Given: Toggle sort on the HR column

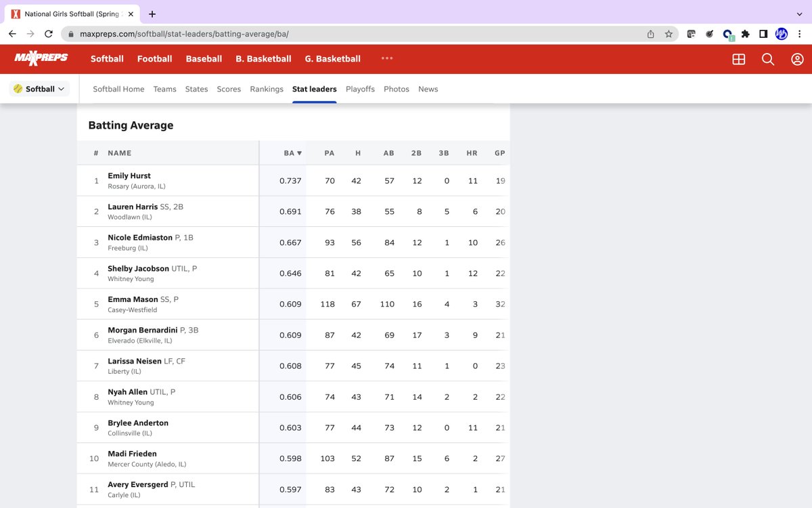Looking at the screenshot, I should 472,152.
